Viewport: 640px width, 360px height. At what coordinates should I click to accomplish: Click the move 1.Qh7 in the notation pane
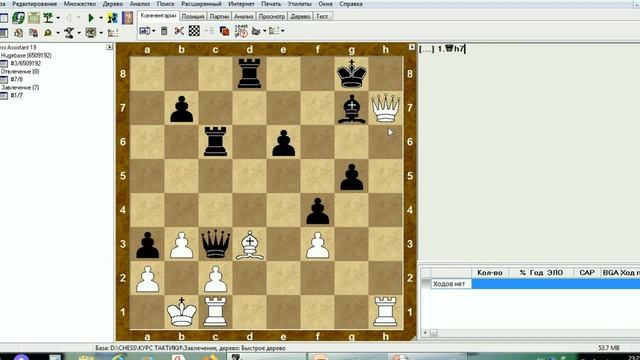tap(451, 49)
